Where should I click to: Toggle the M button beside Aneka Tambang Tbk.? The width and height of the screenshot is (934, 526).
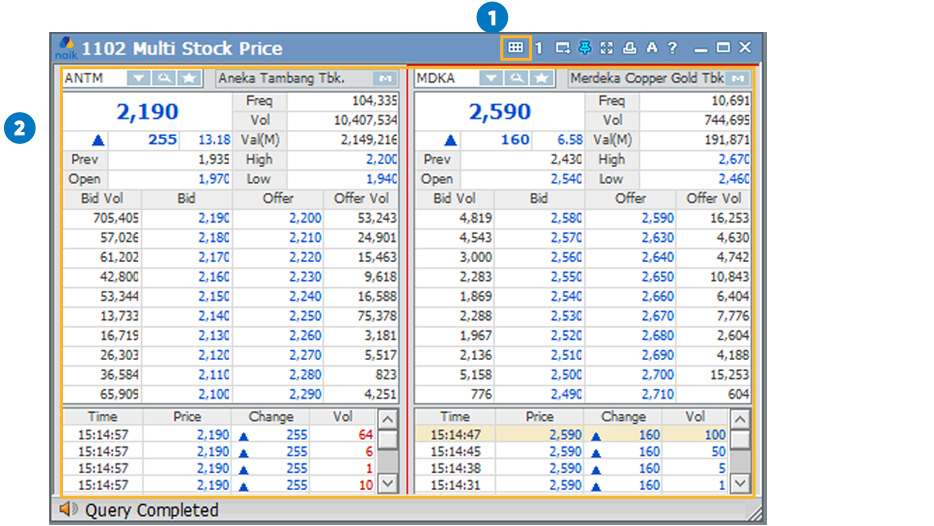[x=385, y=78]
